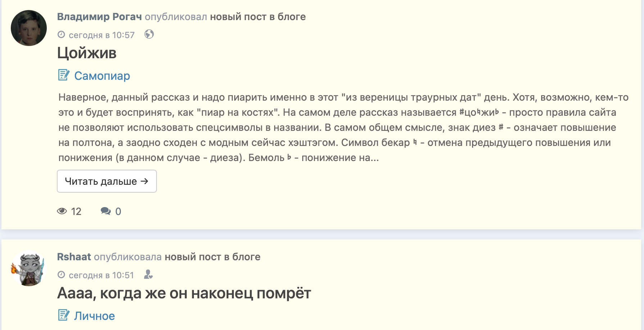Open the Личное category link

point(94,316)
